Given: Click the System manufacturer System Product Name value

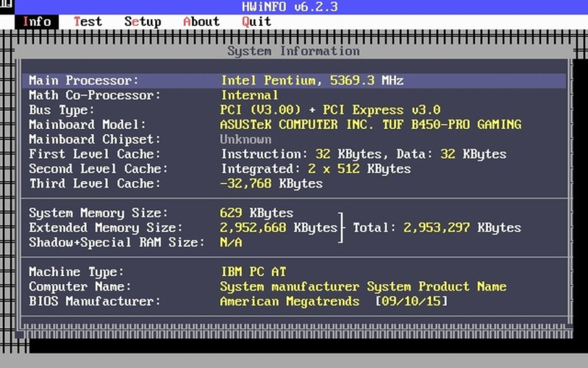Looking at the screenshot, I should click(363, 286).
